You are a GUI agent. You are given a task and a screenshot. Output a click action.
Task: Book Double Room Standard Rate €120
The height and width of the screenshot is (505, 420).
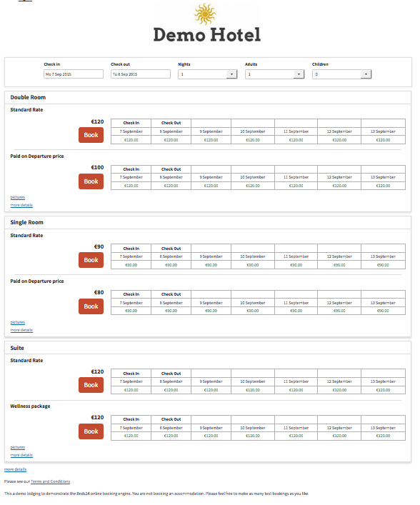point(91,135)
